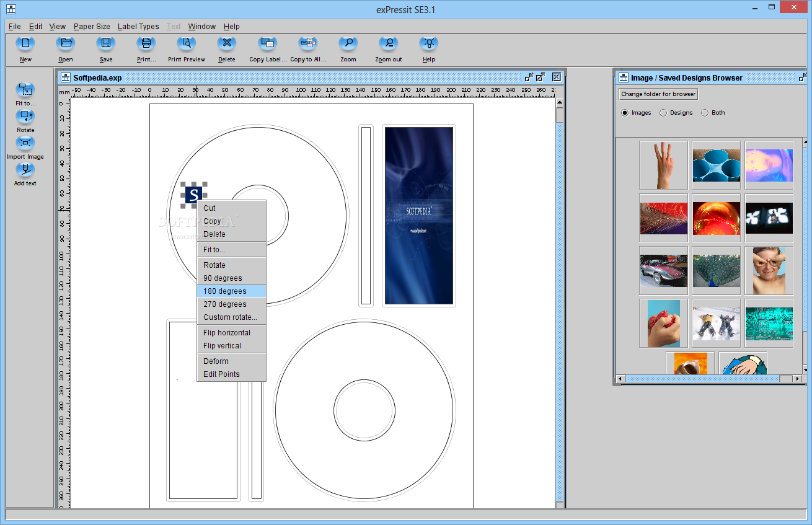812x525 pixels.
Task: Choose 90 degrees from context menu
Action: point(231,278)
